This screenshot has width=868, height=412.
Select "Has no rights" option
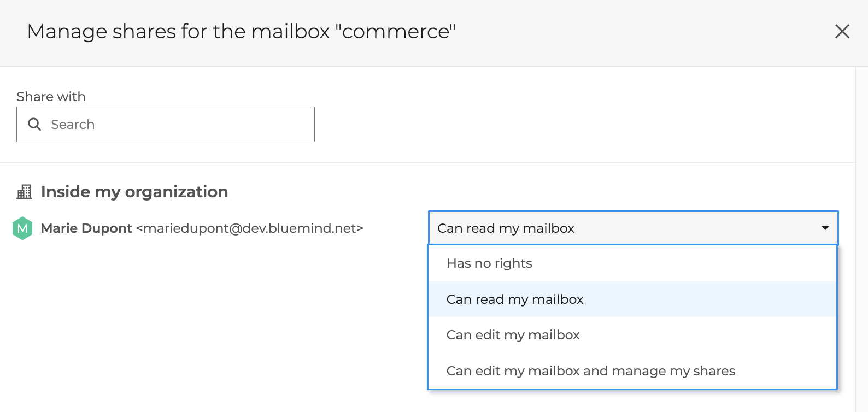[x=489, y=263]
